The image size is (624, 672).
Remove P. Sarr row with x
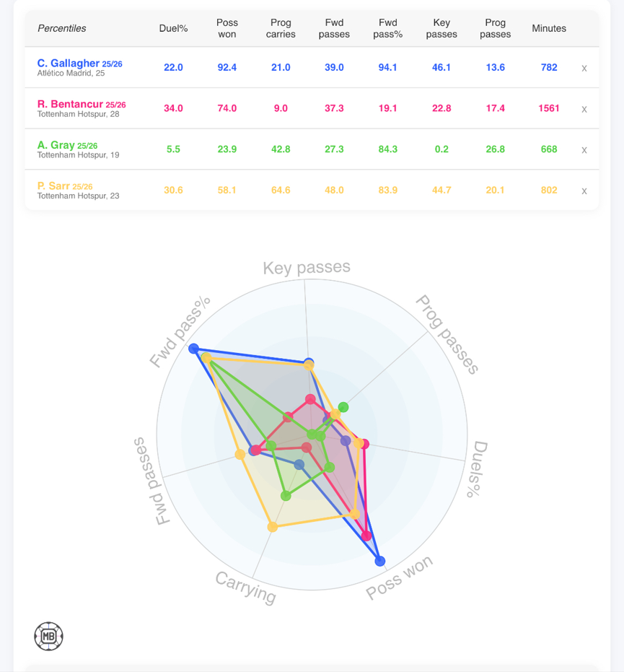(x=584, y=191)
